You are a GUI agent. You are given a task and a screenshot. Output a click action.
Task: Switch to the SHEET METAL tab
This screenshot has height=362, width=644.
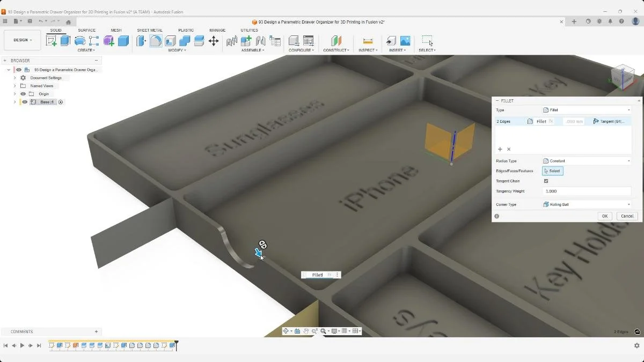click(x=150, y=31)
